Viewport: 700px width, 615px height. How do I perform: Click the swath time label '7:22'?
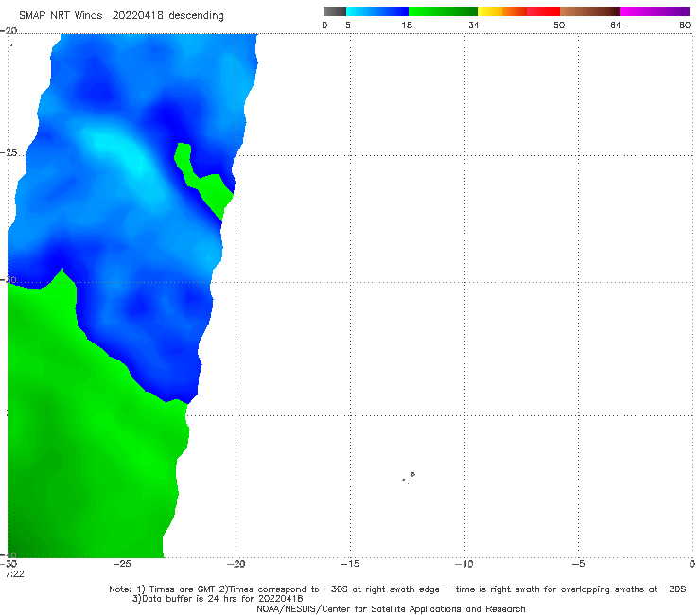pyautogui.click(x=14, y=574)
